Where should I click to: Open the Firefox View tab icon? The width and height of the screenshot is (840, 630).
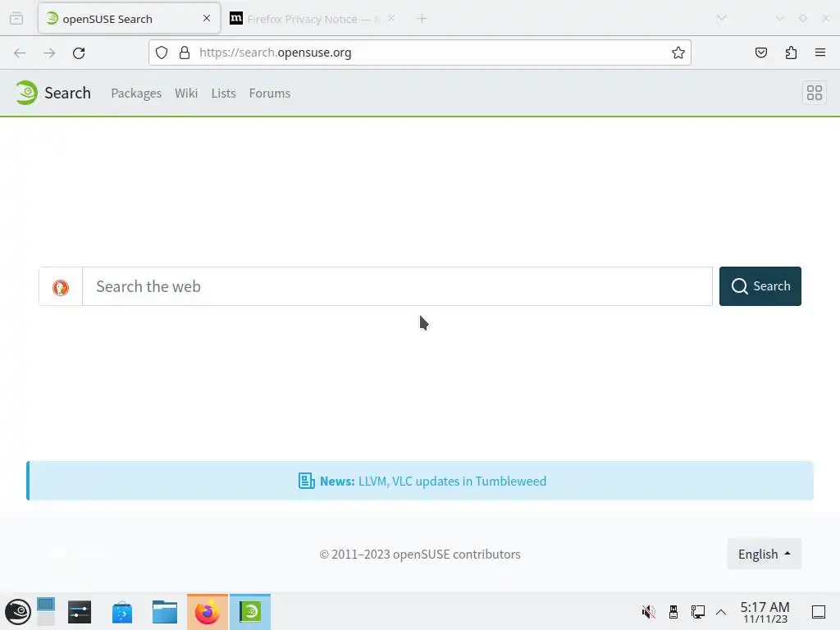click(x=16, y=19)
